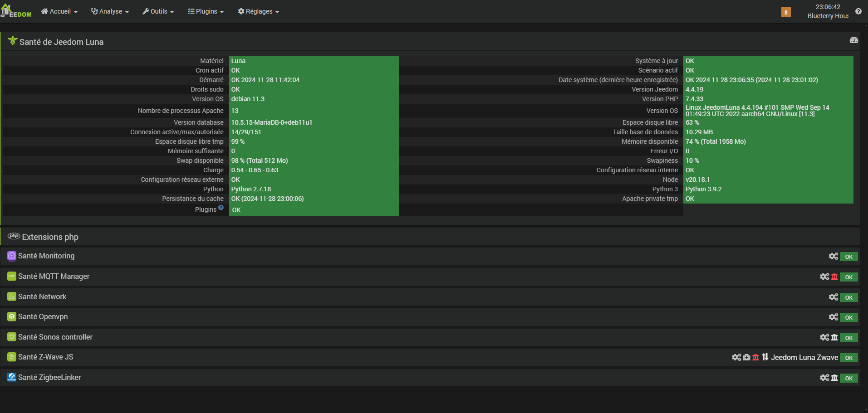Screen dimensions: 868x413
Task: Open the gears icon on Santé ZigbeeLinker row
Action: click(x=824, y=378)
